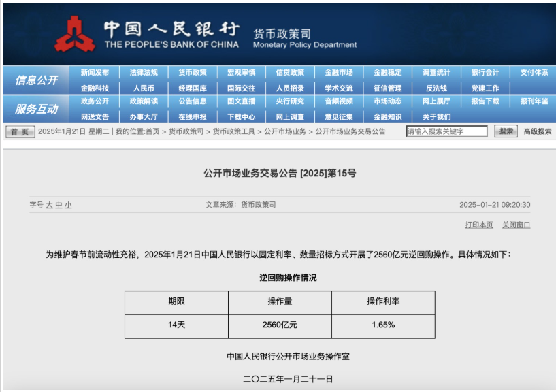
Task: Open 货币政策工具 breadcrumb link
Action: point(233,131)
